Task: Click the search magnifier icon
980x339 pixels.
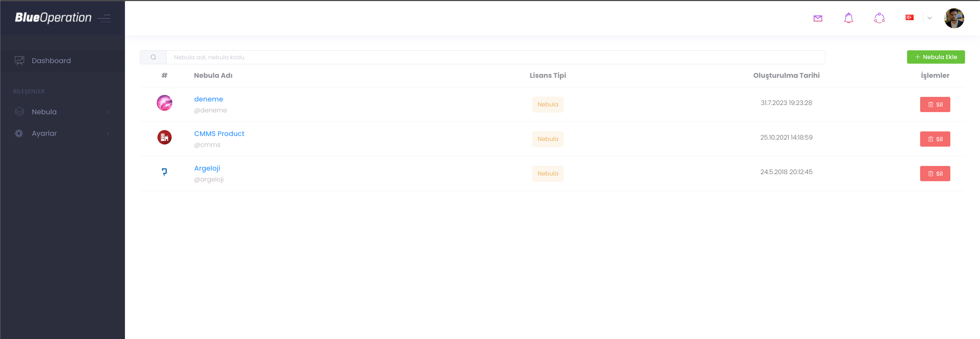Action: 153,57
